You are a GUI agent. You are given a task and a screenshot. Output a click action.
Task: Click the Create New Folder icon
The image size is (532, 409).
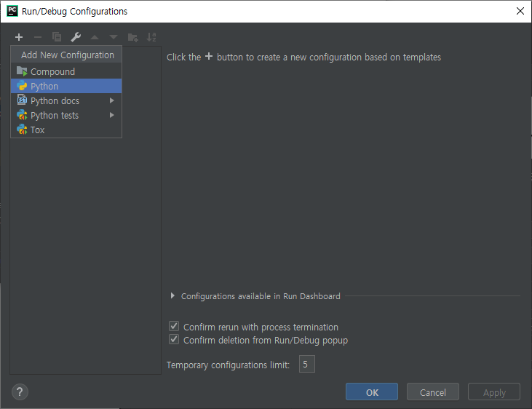tap(132, 37)
